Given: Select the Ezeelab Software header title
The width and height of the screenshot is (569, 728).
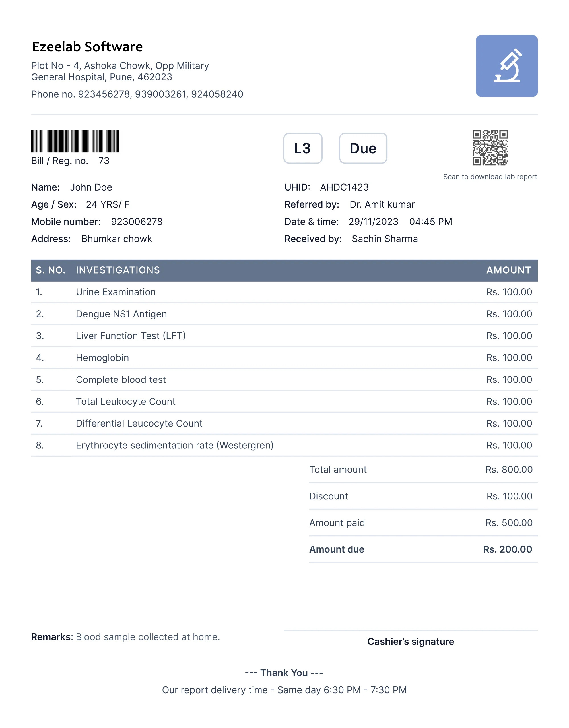Looking at the screenshot, I should [87, 47].
